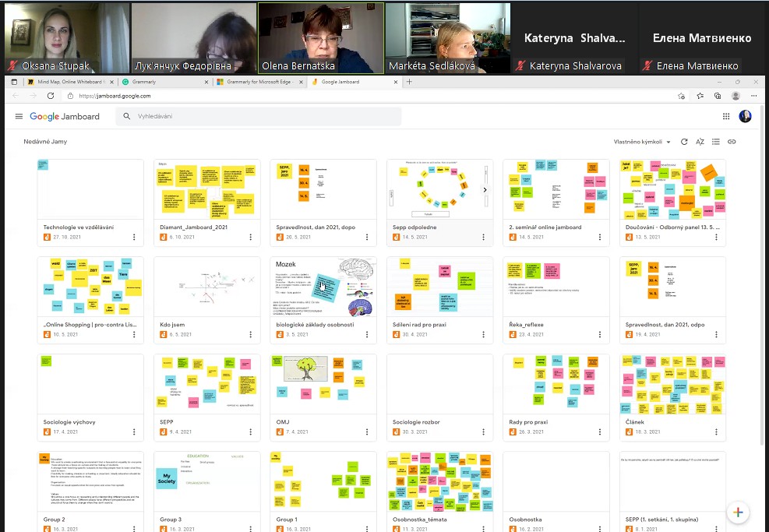The width and height of the screenshot is (769, 532).
Task: Open the Jamboard main hamburger menu
Action: (19, 117)
